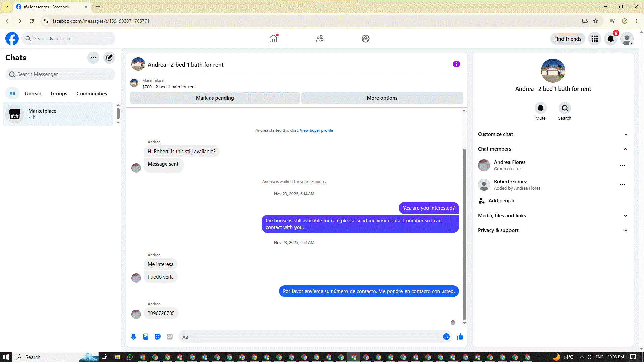The image size is (644, 362).
Task: Reload the browser page
Action: click(32, 21)
